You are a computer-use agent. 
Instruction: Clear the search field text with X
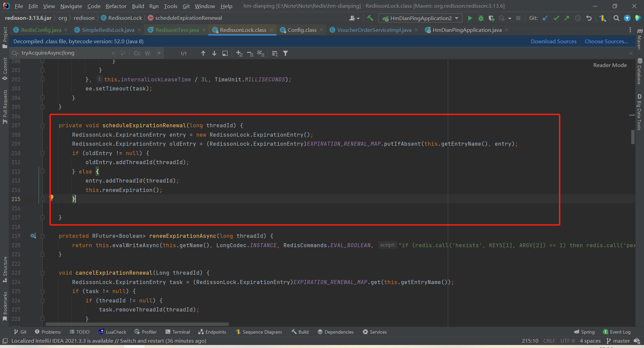click(x=113, y=53)
